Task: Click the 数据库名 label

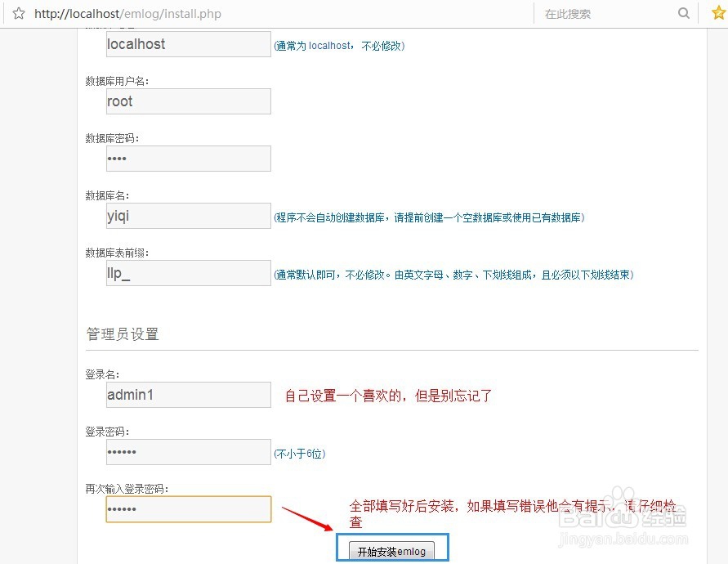Action: coord(107,195)
